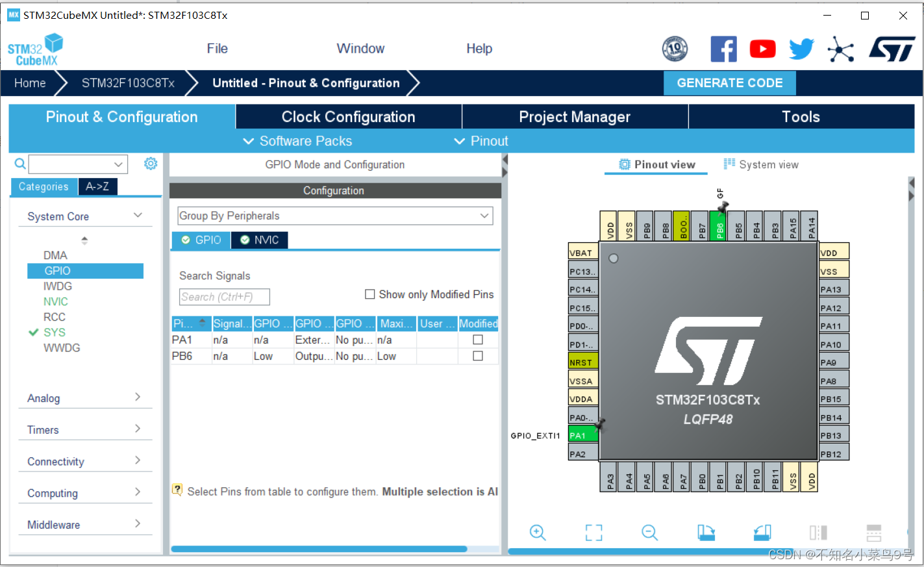Rotate the chip view clockwise icon
This screenshot has height=567, width=924.
[x=706, y=533]
